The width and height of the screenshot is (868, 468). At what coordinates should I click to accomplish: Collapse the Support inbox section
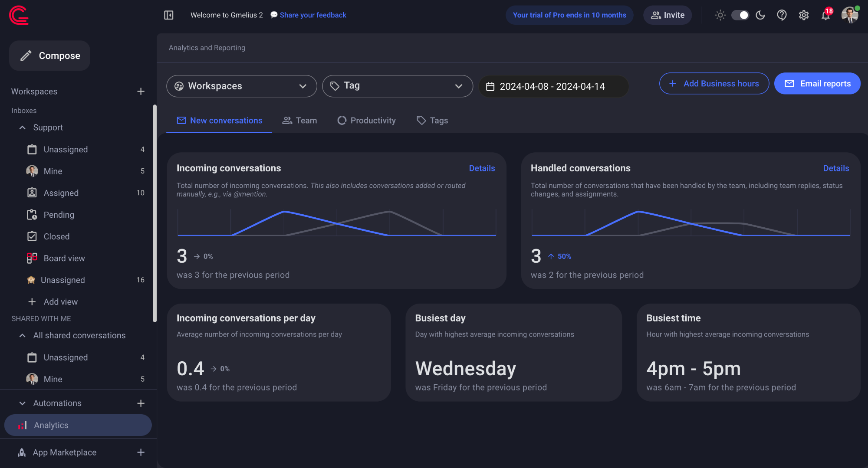coord(22,127)
